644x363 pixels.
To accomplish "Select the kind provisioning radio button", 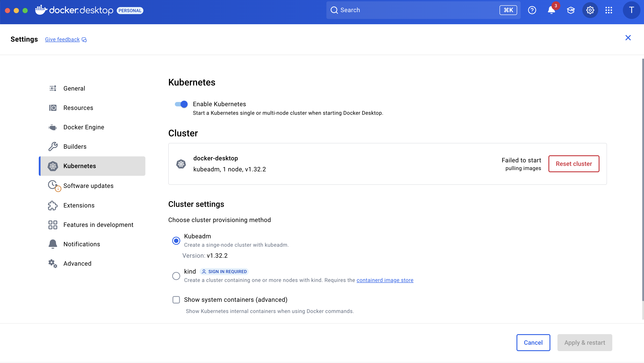I will click(176, 276).
